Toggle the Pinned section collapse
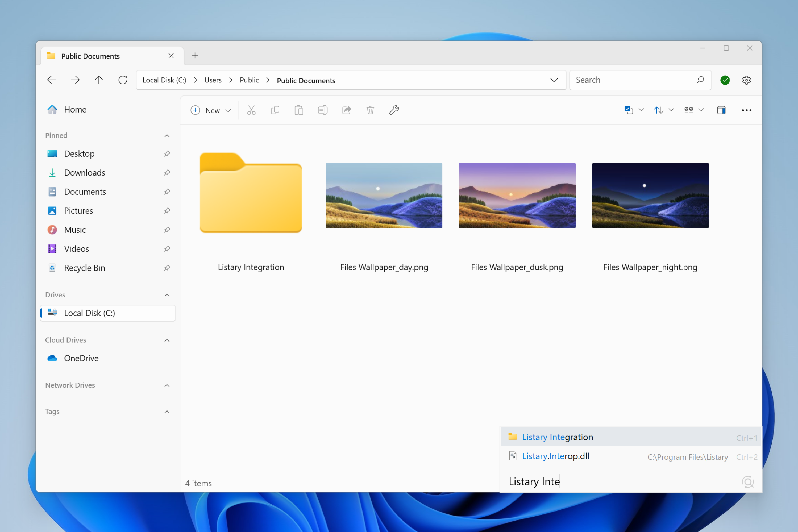Viewport: 798px width, 532px height. click(167, 135)
